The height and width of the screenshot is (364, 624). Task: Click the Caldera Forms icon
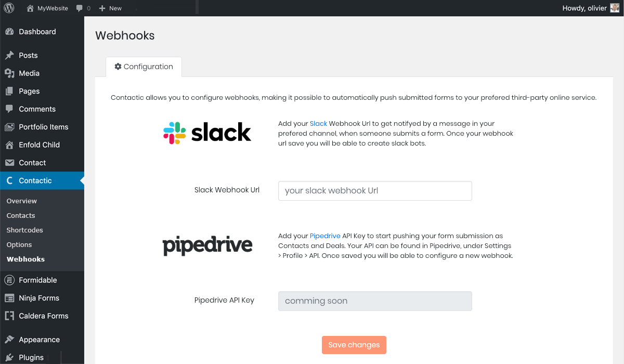pos(9,316)
